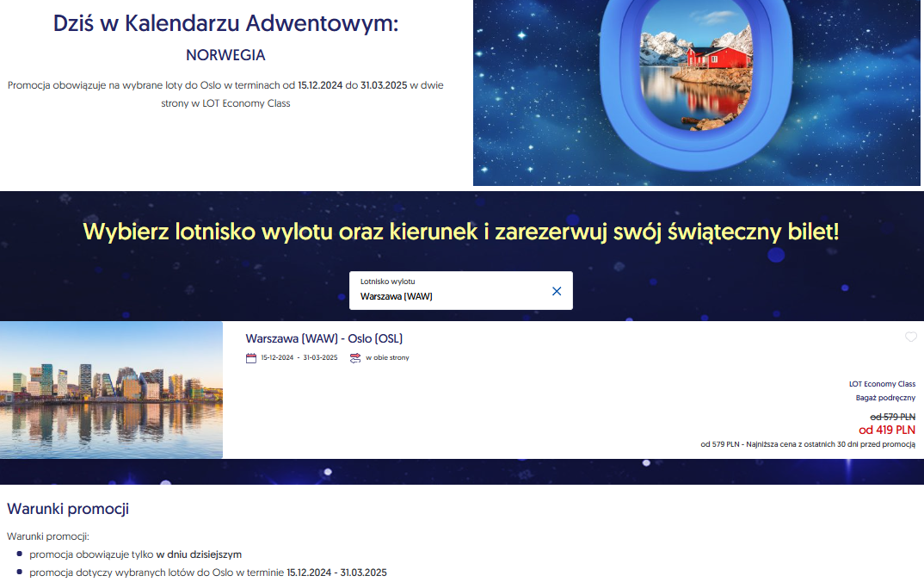Click the lowest price in 30 days note
Viewport: 924px width, 582px height.
[808, 444]
